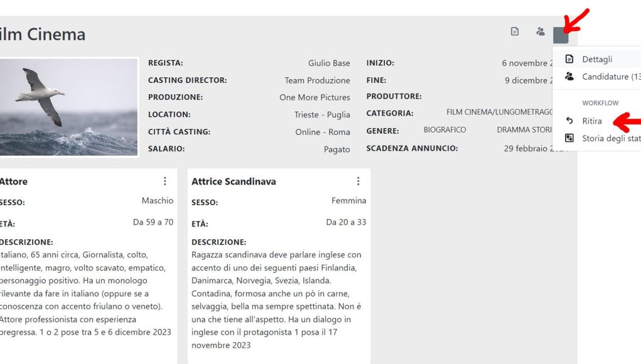Click the FILM CINEMA/LUNGOMETRAGGIO category tag
641x364 pixels.
tap(500, 112)
